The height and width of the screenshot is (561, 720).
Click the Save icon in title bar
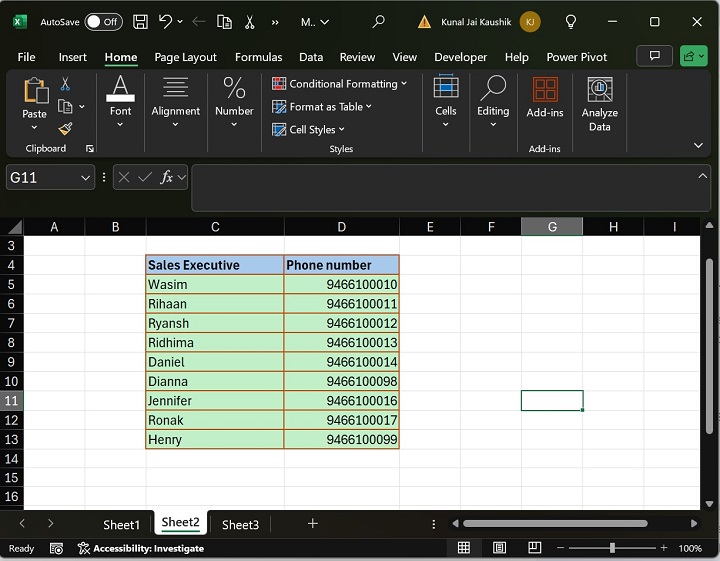[x=141, y=21]
